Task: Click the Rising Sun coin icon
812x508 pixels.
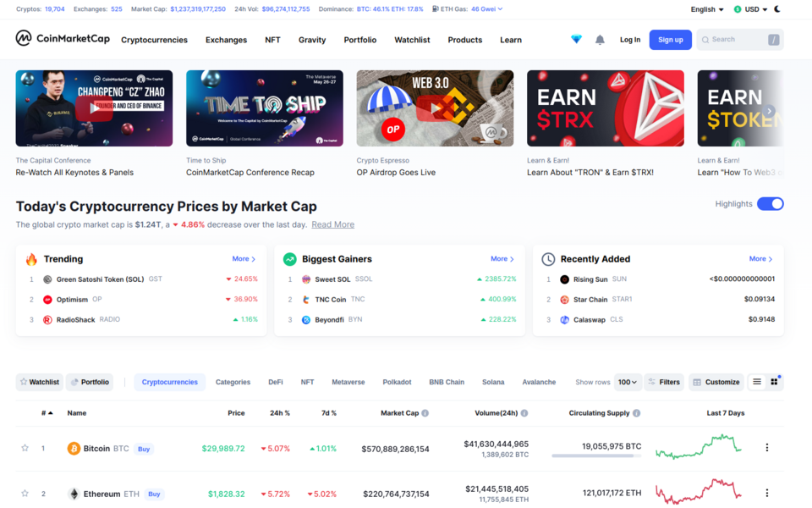Action: (564, 279)
